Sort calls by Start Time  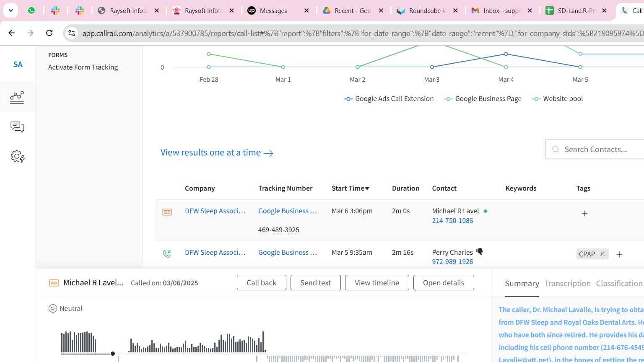[351, 188]
